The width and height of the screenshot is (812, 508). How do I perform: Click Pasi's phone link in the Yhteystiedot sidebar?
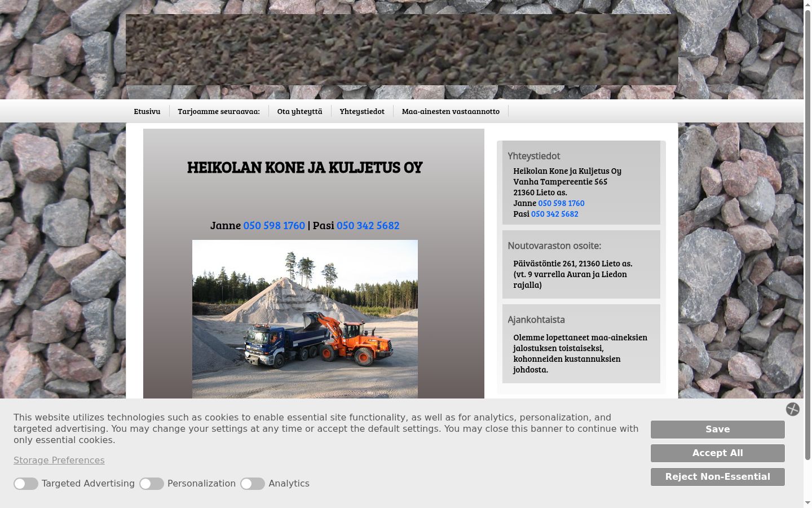click(554, 214)
